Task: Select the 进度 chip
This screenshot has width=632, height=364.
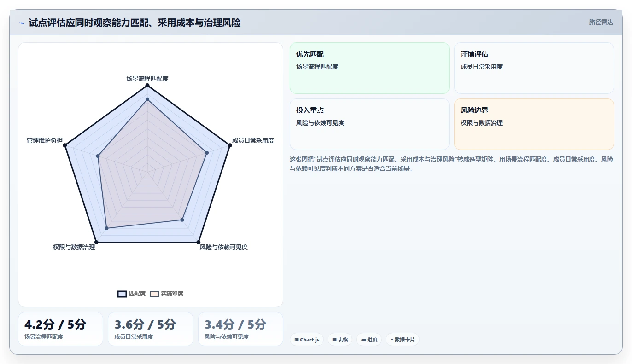Action: [369, 340]
